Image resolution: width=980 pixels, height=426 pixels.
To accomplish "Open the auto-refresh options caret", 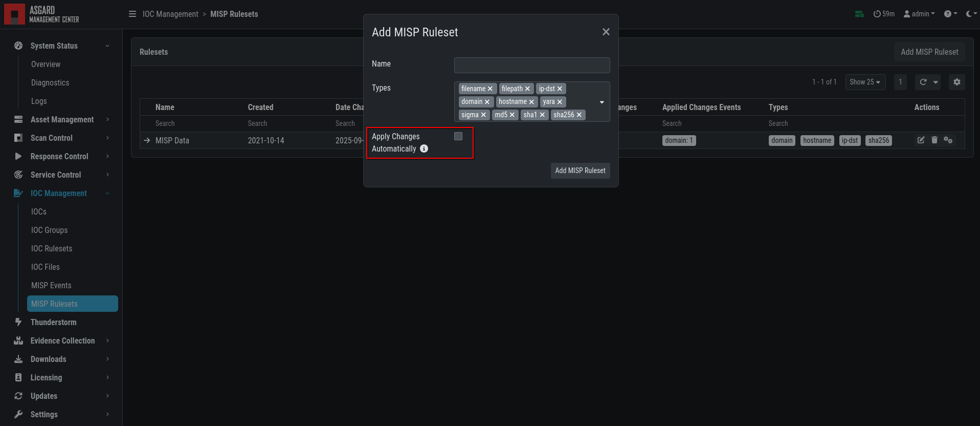I will [x=936, y=82].
